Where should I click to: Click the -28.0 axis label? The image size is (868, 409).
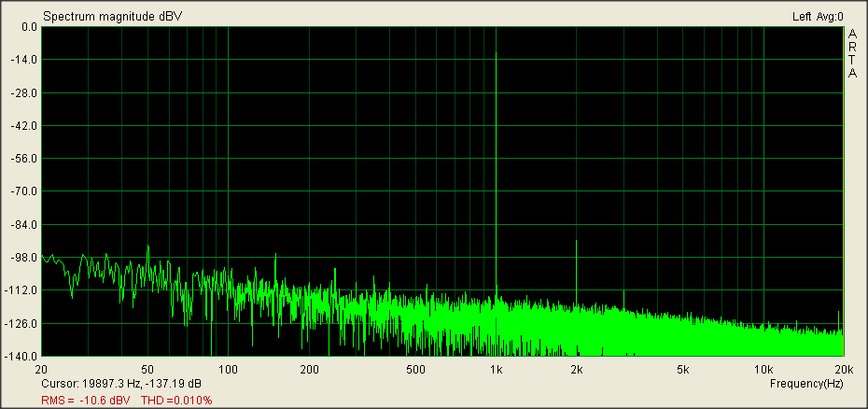(x=24, y=92)
